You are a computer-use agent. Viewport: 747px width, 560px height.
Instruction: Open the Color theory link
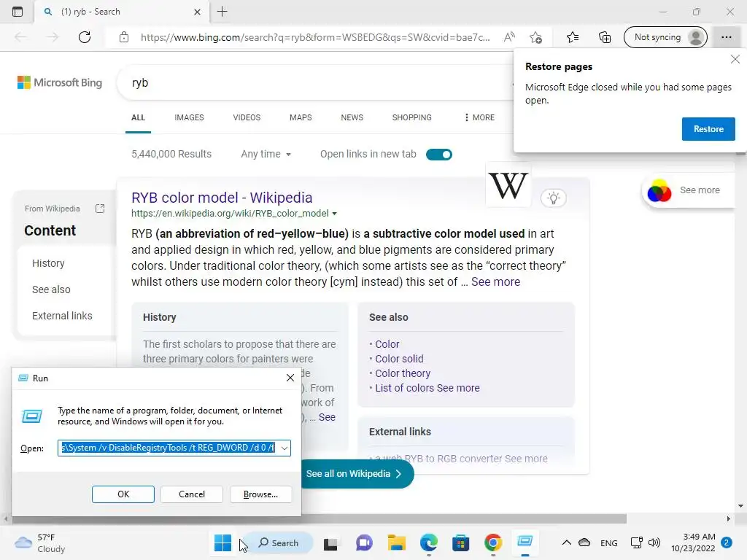coord(403,373)
